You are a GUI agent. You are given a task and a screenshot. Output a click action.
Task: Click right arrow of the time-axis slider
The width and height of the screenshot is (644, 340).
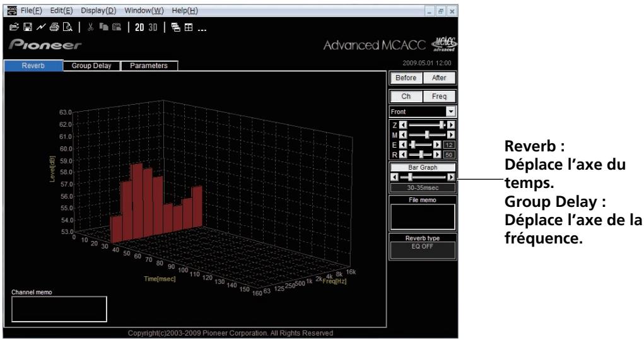click(451, 177)
